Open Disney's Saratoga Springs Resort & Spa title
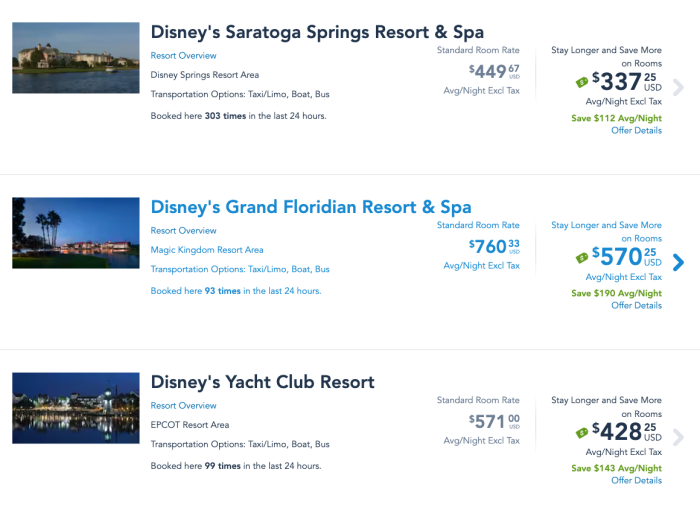Image resolution: width=700 pixels, height=522 pixels. 317,32
